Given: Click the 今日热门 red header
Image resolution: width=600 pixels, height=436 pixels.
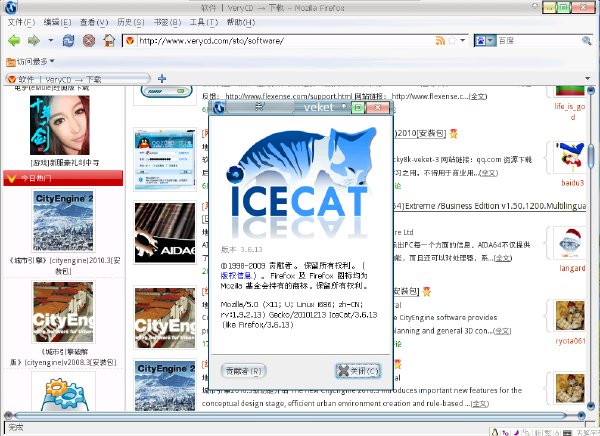Looking at the screenshot, I should [x=63, y=178].
